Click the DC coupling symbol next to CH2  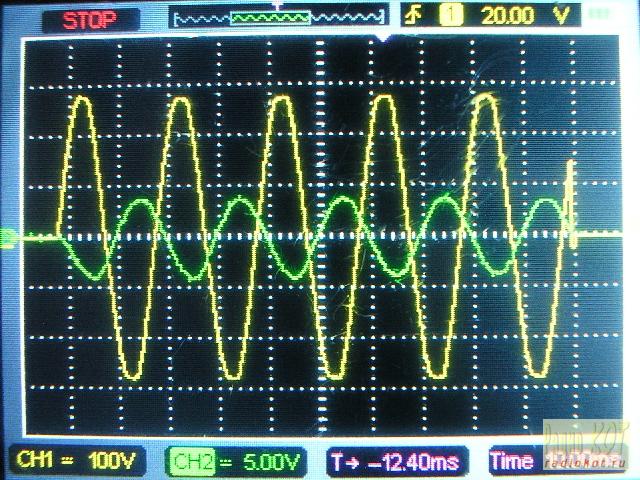(x=225, y=461)
